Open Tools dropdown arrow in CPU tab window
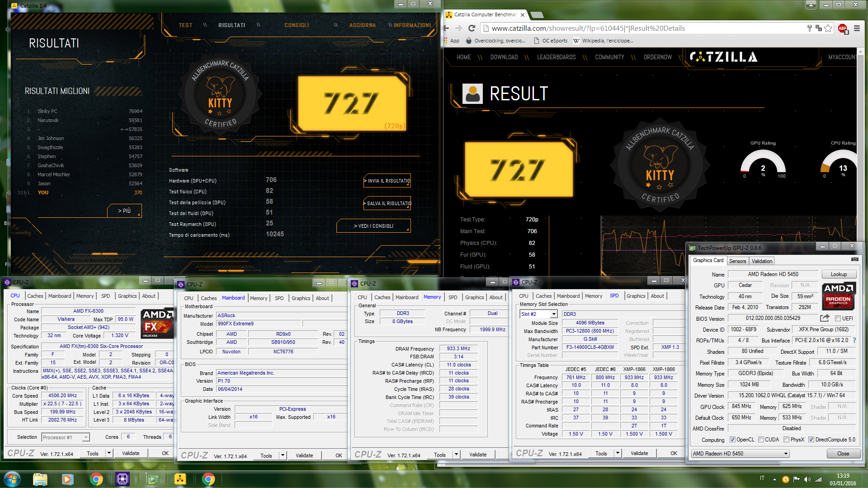The width and height of the screenshot is (868, 488). coord(109,453)
